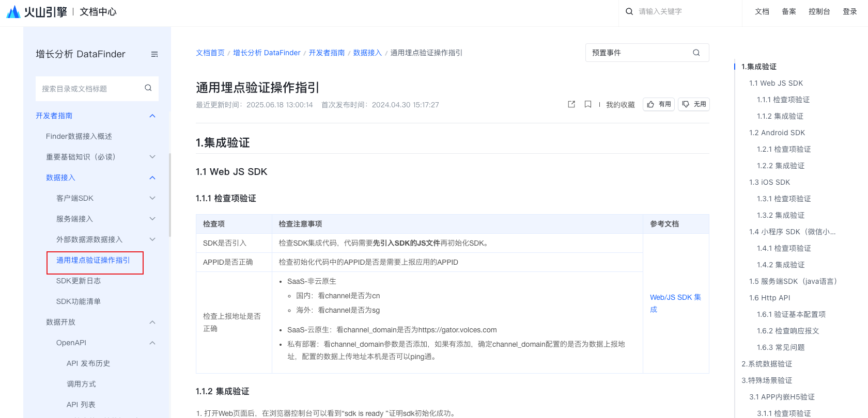Expand 服务端接入 submenu
868x418 pixels.
pyautogui.click(x=152, y=219)
